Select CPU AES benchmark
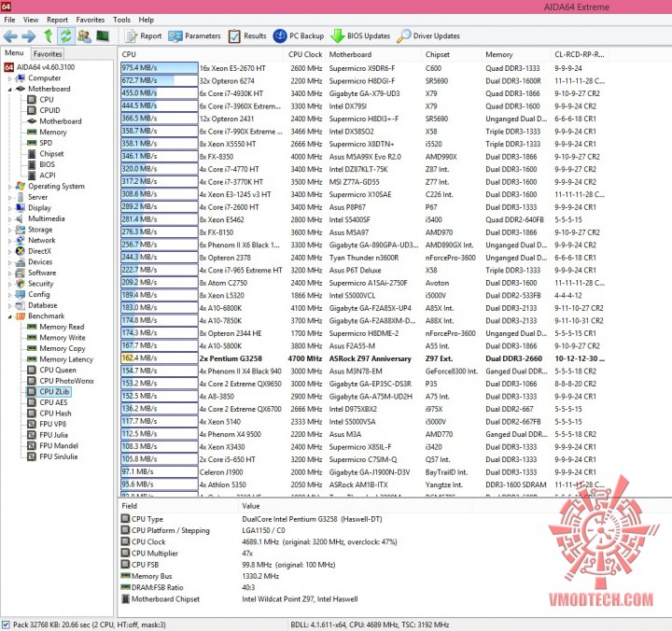Screen dimensions: 672x631 click(53, 402)
